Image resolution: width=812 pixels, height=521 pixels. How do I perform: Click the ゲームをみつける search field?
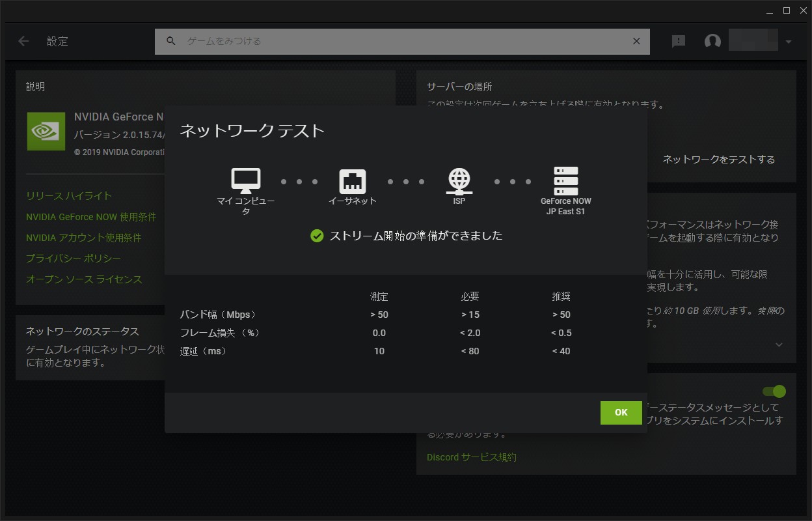pyautogui.click(x=403, y=41)
